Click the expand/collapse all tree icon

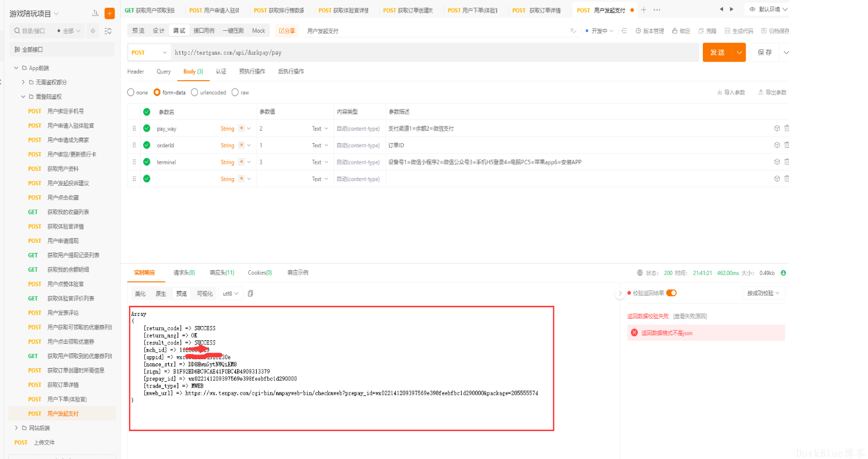(x=108, y=31)
